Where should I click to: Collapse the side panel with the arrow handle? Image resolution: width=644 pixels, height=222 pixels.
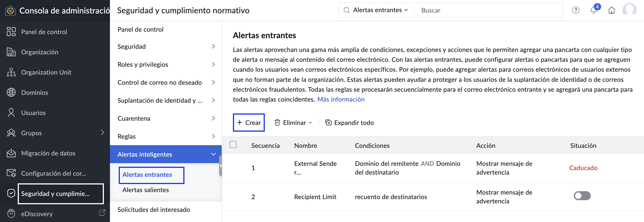point(221,166)
